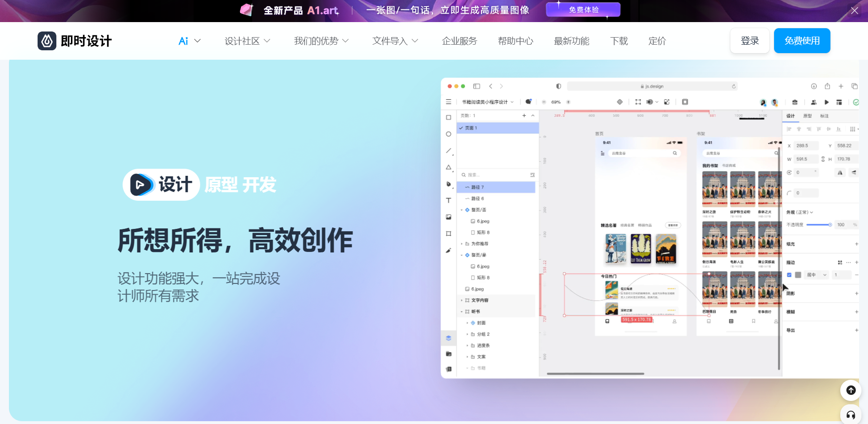868x424 pixels.
Task: Click the component diamond icon in the top toolbar
Action: 620,102
